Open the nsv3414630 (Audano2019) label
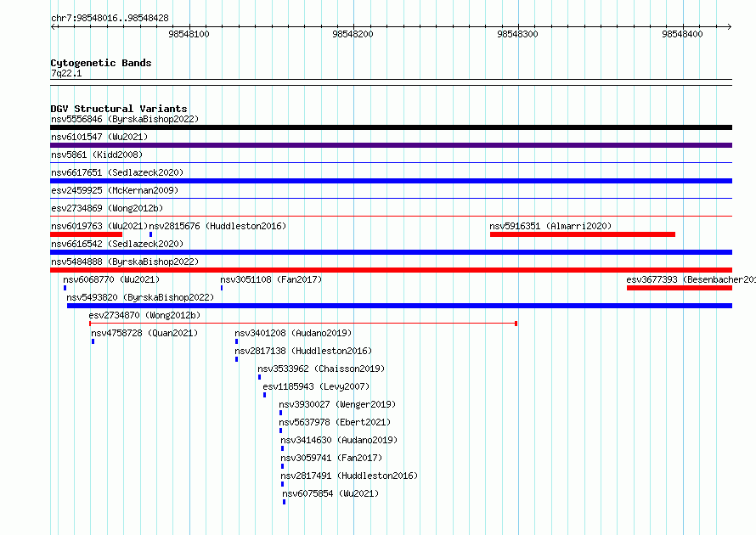This screenshot has width=756, height=535. [339, 440]
